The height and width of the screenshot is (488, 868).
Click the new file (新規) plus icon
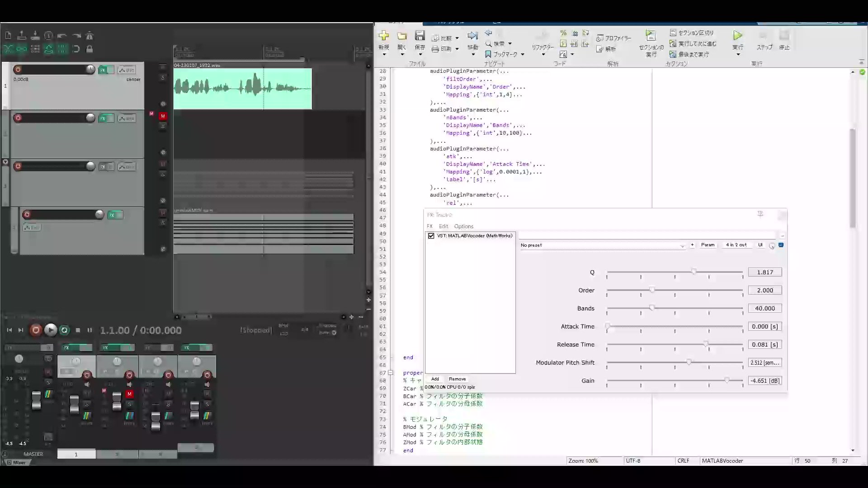384,36
